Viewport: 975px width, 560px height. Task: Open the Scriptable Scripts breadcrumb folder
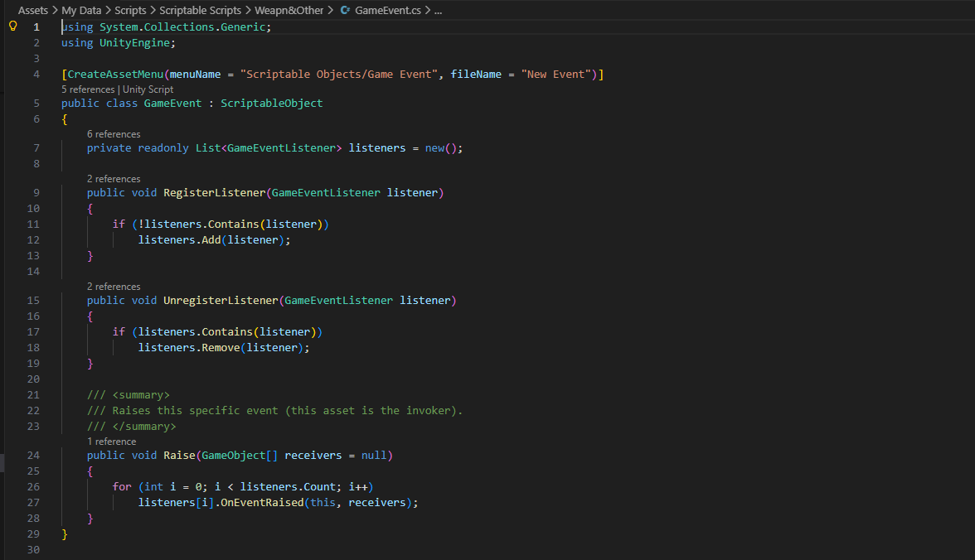coord(201,11)
